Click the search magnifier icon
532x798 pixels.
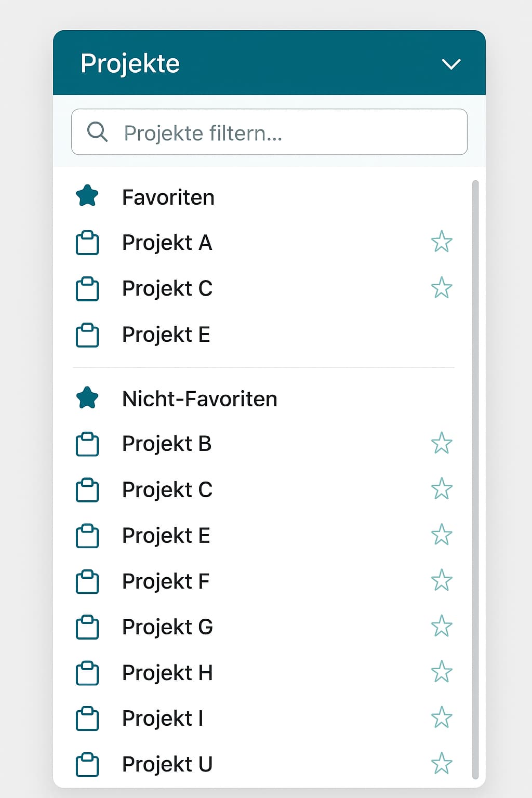(x=97, y=132)
